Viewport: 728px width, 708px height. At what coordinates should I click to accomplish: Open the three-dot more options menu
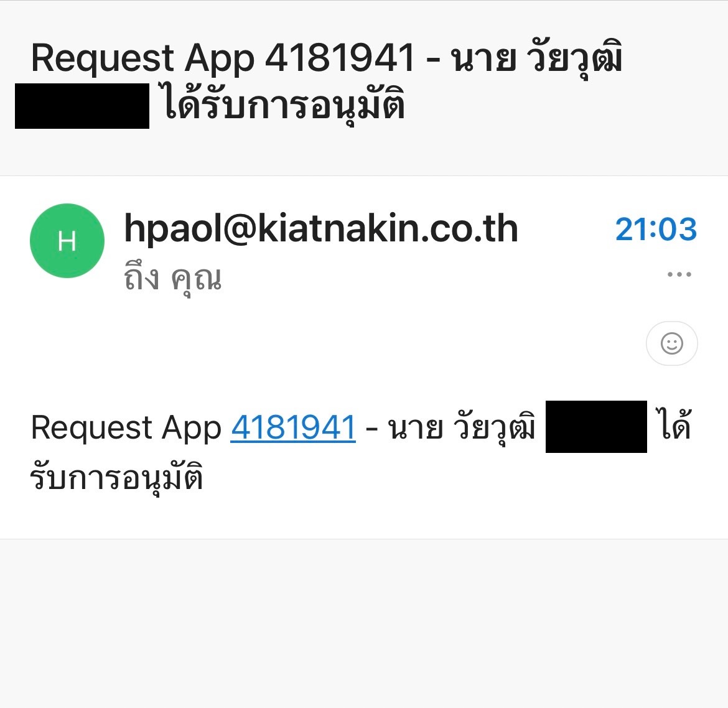[679, 274]
